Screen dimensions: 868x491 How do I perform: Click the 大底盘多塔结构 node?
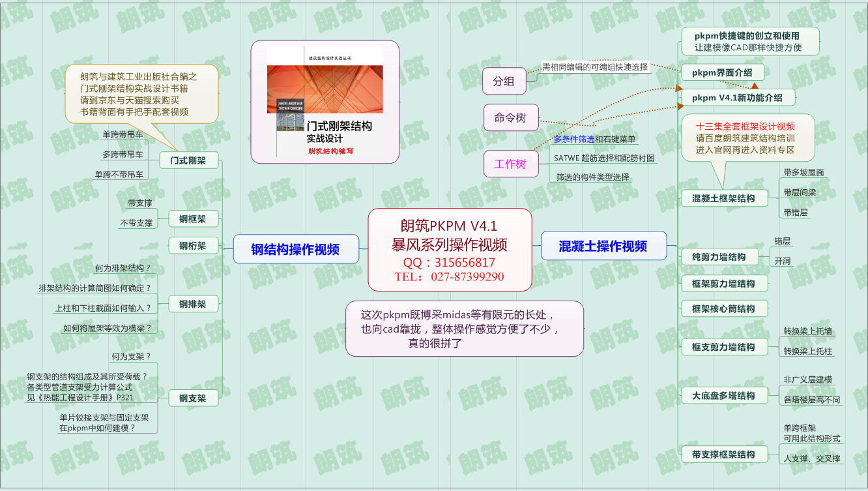[x=723, y=395]
